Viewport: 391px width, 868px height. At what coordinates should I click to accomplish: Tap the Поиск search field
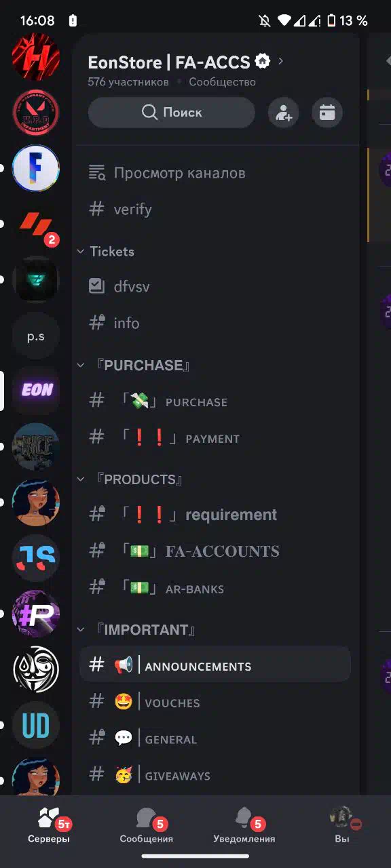(172, 113)
